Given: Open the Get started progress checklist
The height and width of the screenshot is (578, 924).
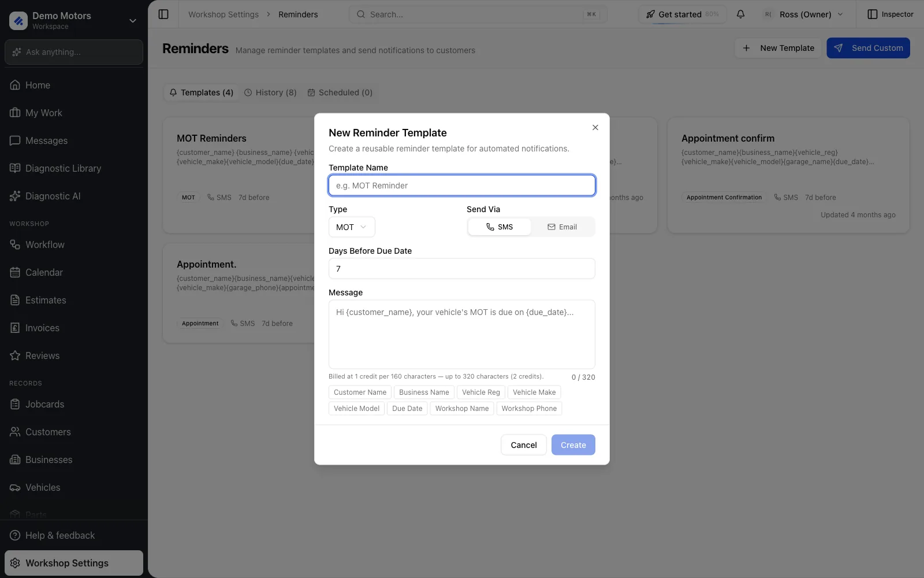Looking at the screenshot, I should click(682, 14).
